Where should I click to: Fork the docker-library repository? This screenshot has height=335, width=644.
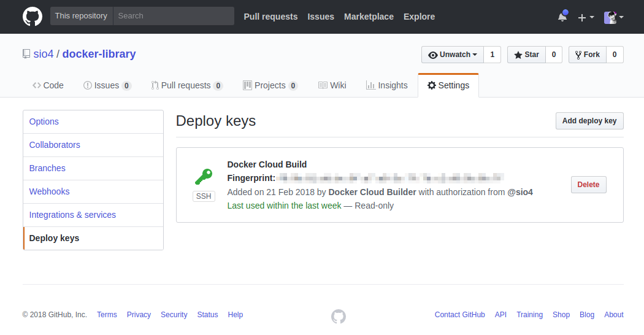pos(587,55)
